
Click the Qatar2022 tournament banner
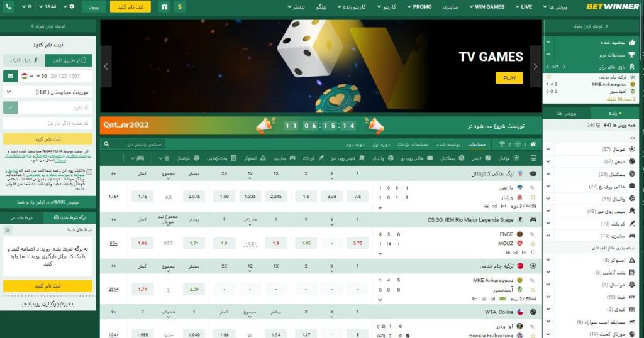(x=321, y=126)
